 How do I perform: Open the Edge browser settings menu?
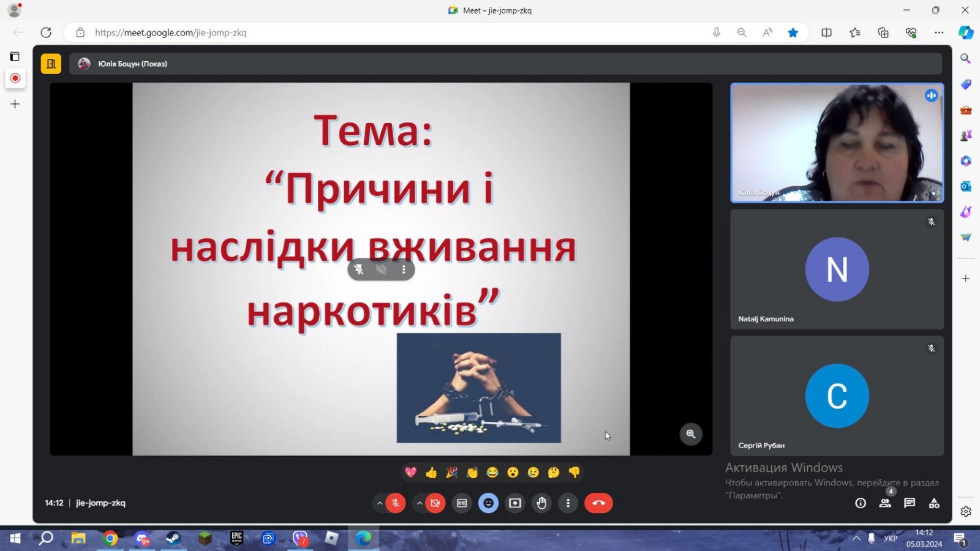[x=939, y=32]
